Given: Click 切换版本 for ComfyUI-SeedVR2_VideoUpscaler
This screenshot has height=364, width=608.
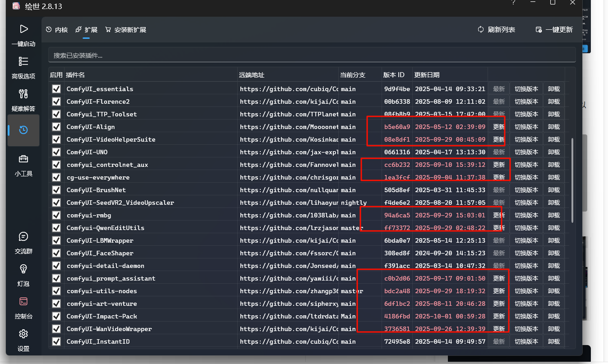Looking at the screenshot, I should click(x=526, y=203).
